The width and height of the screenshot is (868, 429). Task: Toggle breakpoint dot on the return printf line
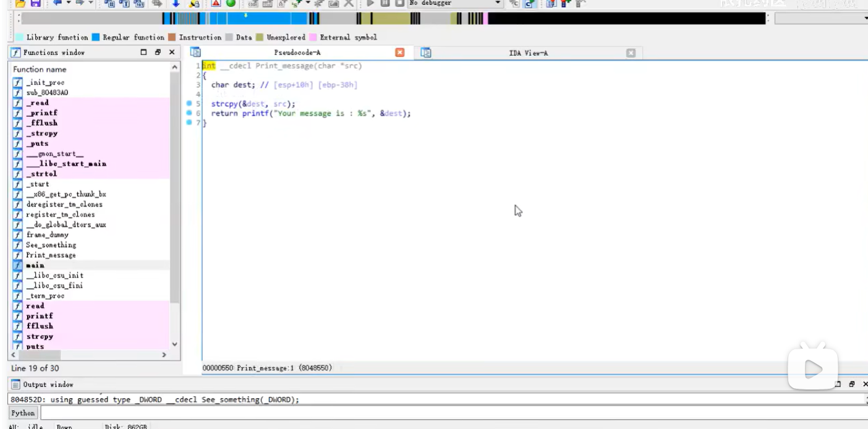(x=189, y=113)
